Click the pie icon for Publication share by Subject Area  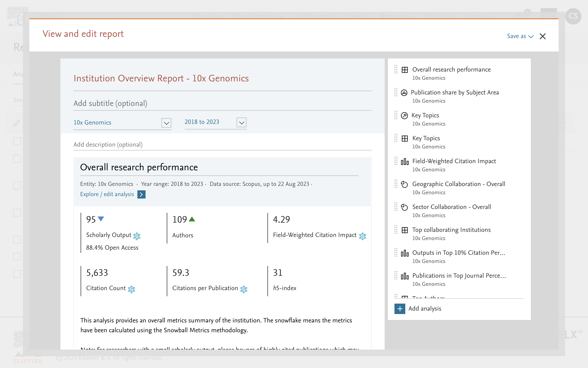(x=404, y=93)
